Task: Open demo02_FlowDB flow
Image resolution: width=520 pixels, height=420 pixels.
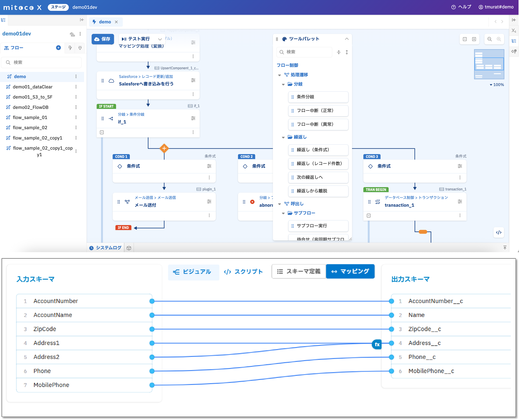Action: (30, 107)
